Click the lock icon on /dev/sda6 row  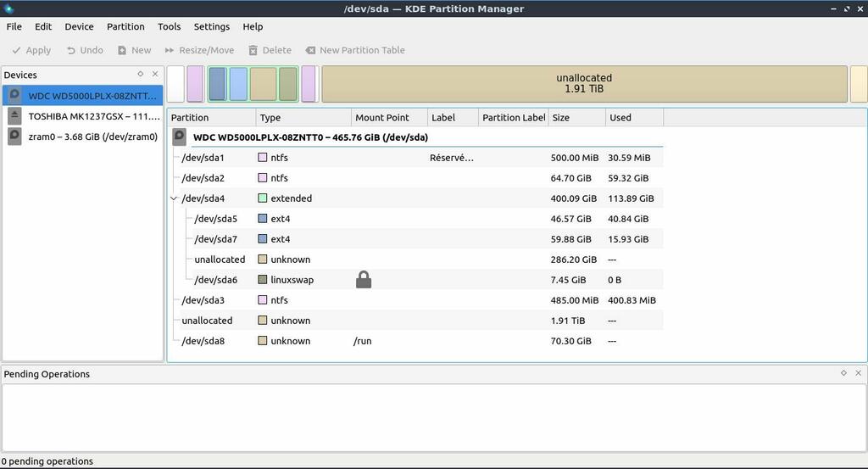(364, 280)
